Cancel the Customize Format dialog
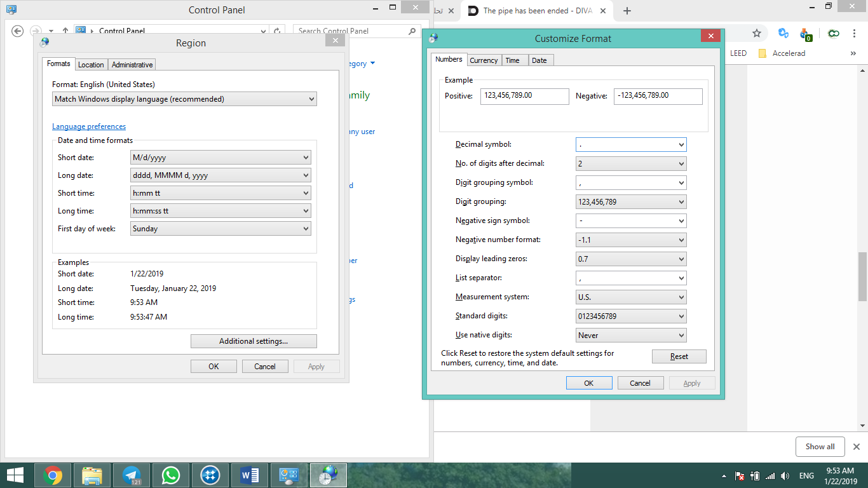This screenshot has height=488, width=868. [641, 383]
